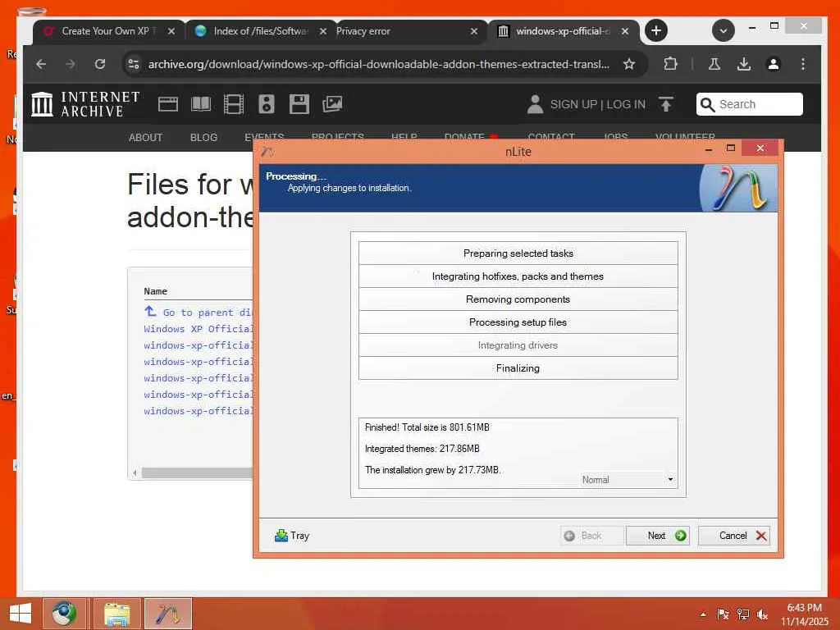Viewport: 840px width, 630px height.
Task: Click the Finished total size 801.61MB line
Action: click(x=427, y=427)
